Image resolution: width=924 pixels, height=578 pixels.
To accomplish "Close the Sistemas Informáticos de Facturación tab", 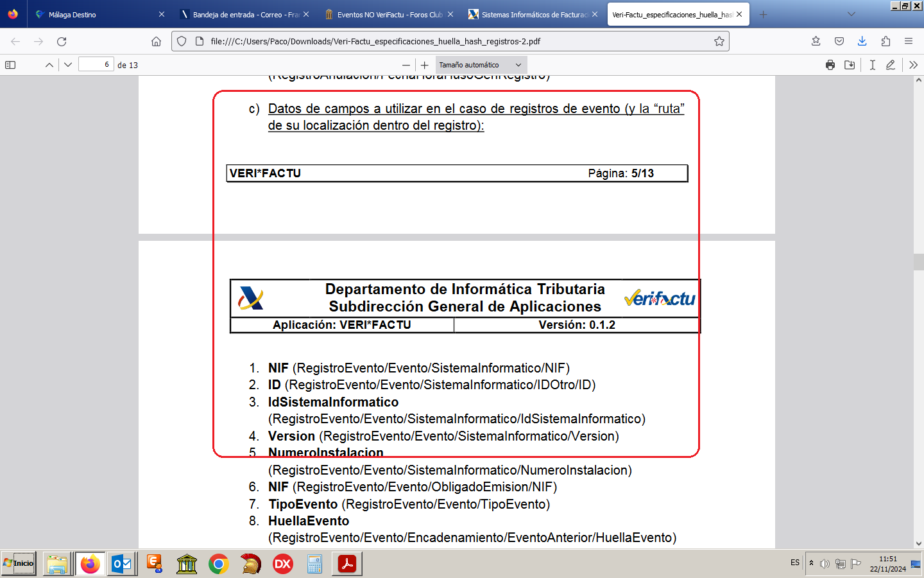I will pyautogui.click(x=595, y=14).
